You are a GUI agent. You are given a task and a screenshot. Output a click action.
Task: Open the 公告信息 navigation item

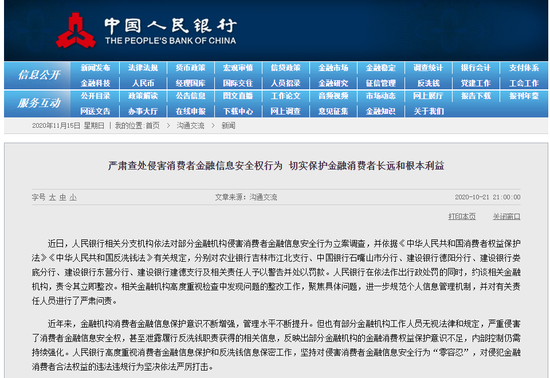(x=190, y=96)
